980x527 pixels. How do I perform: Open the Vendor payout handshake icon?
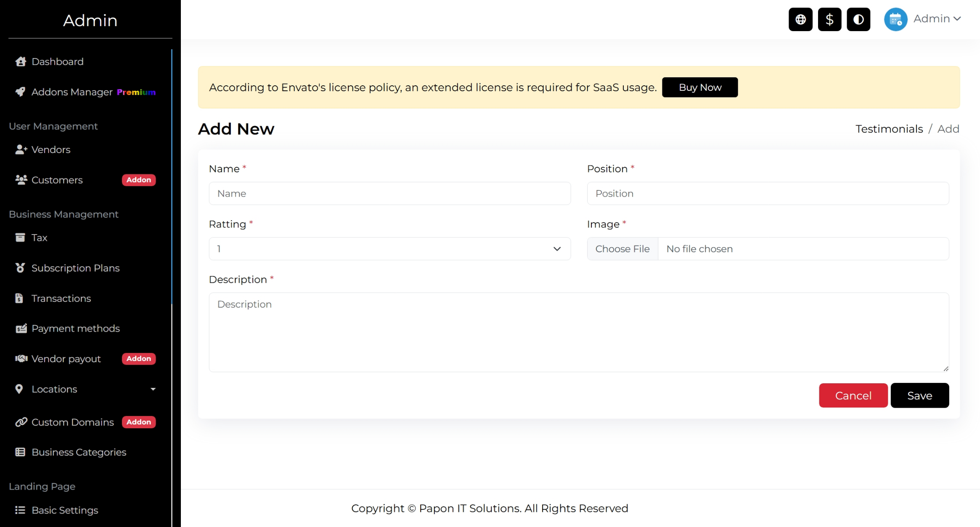click(21, 359)
